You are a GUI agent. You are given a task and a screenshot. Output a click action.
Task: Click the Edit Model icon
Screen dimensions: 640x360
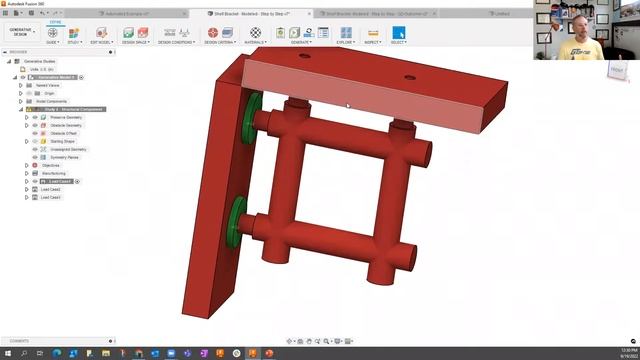coord(101,32)
